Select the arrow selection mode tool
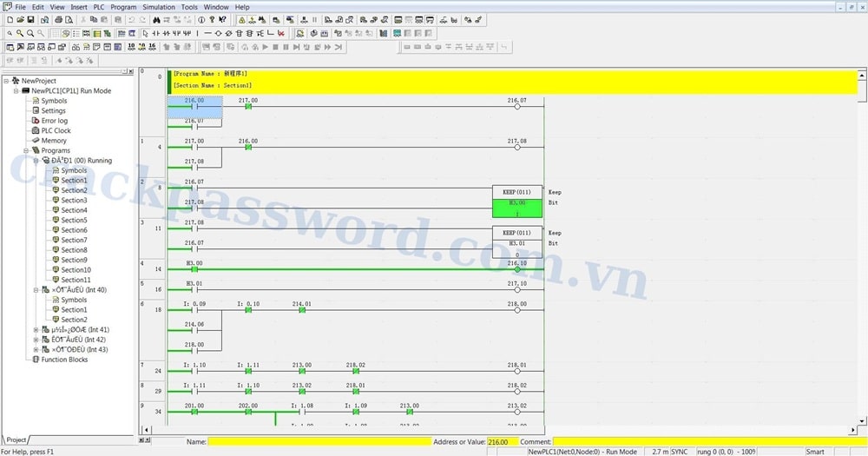Image resolution: width=868 pixels, height=456 pixels. (x=145, y=34)
